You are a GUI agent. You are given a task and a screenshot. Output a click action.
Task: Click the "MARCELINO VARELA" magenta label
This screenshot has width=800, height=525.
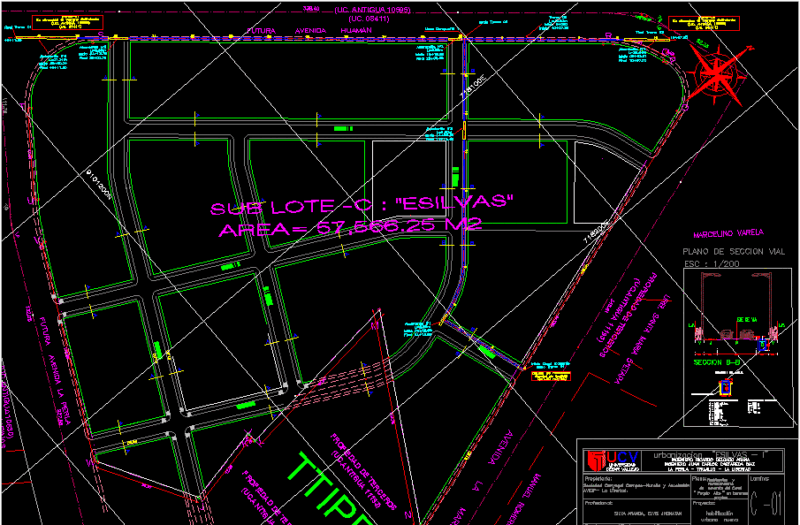coord(729,234)
